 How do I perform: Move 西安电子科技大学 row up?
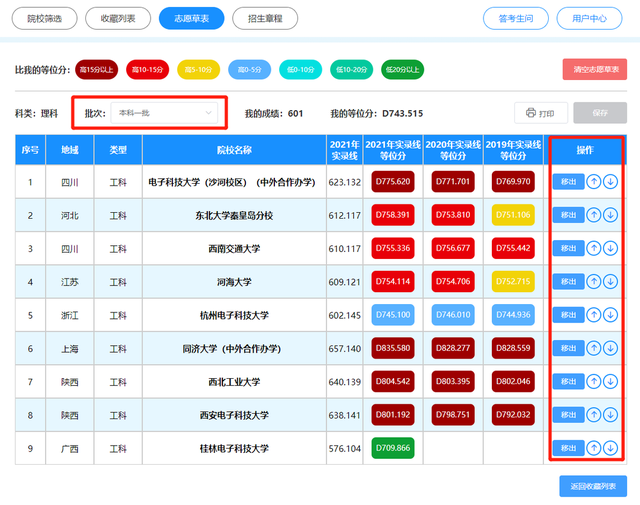click(593, 415)
